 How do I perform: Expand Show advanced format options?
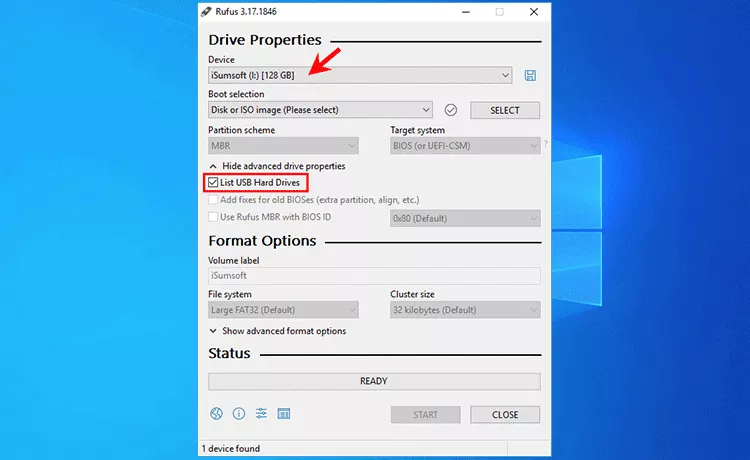[277, 331]
